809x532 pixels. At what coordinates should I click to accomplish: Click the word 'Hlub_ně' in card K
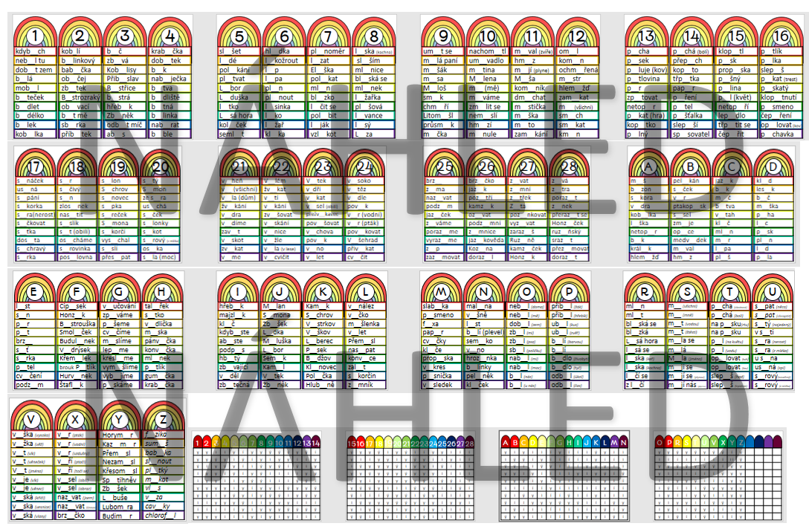pyautogui.click(x=320, y=385)
